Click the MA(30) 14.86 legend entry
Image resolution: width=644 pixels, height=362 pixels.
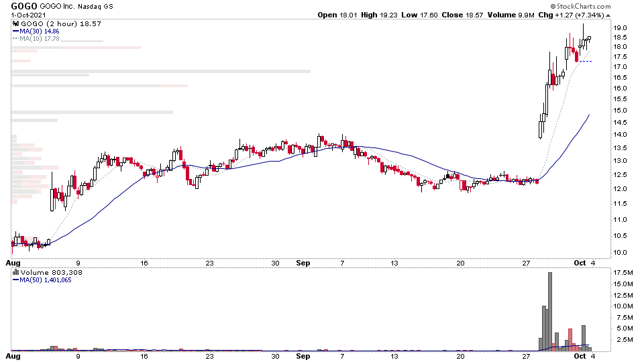36,32
